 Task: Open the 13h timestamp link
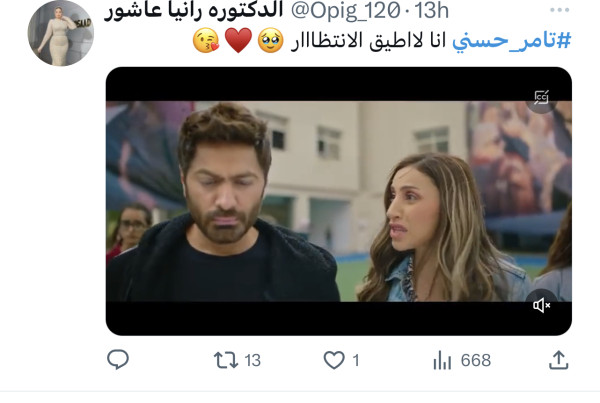pos(432,11)
